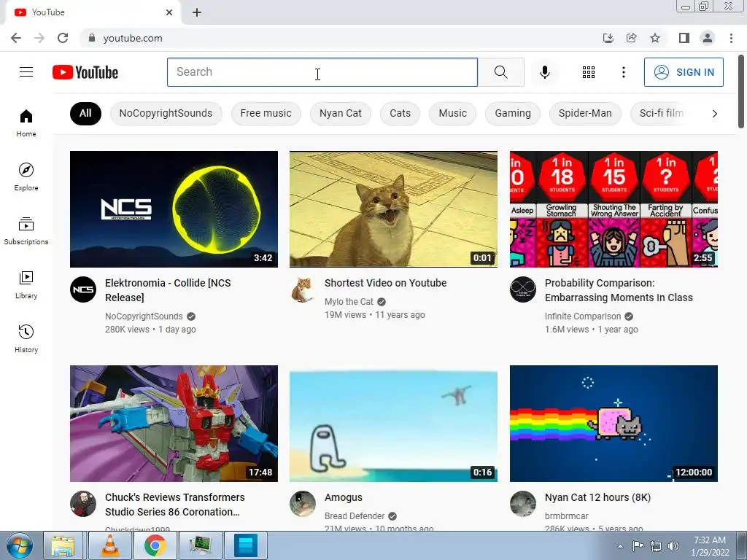Image resolution: width=747 pixels, height=560 pixels.
Task: Play the NCS Collide thumbnail
Action: 174,209
